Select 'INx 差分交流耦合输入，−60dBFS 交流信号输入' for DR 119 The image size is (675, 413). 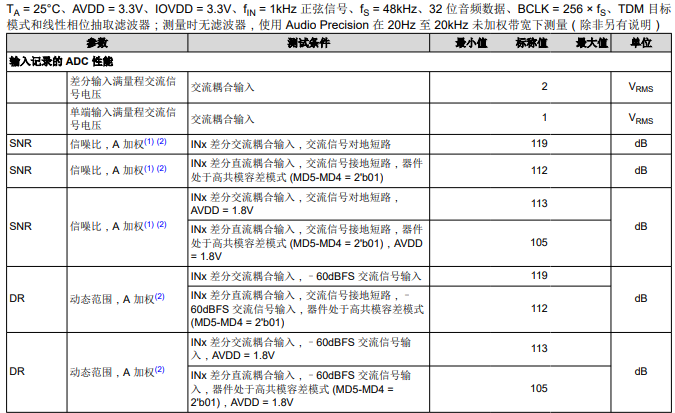(x=306, y=276)
